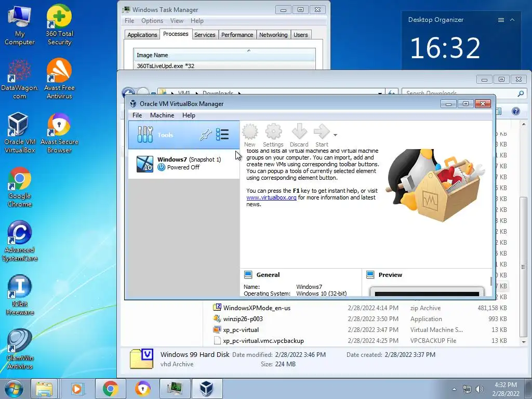Select 360TsLiveUpd.exe *32 process row
Viewport: 532px width, 399px height.
[224, 66]
